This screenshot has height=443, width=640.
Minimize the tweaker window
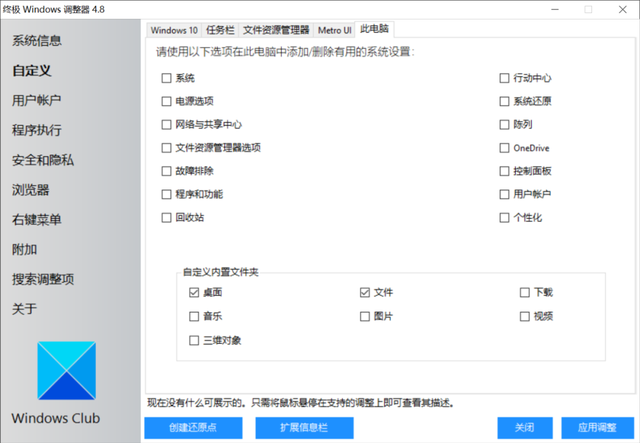click(555, 9)
